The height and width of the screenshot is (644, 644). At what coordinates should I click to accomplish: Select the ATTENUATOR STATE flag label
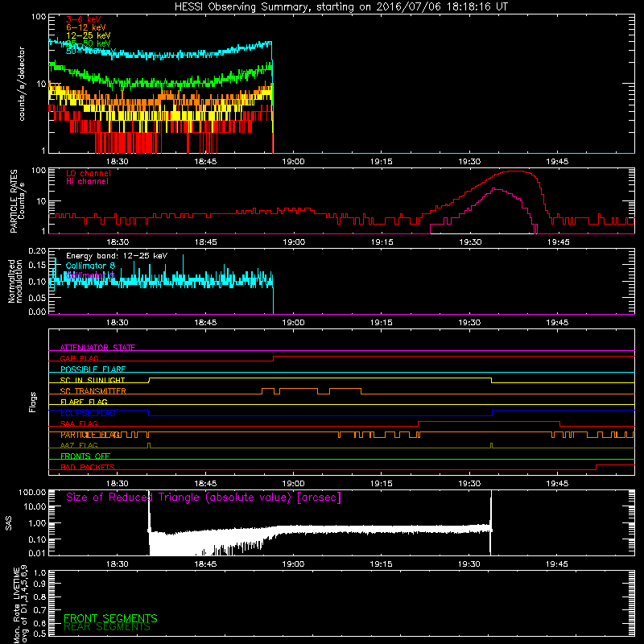click(x=97, y=348)
